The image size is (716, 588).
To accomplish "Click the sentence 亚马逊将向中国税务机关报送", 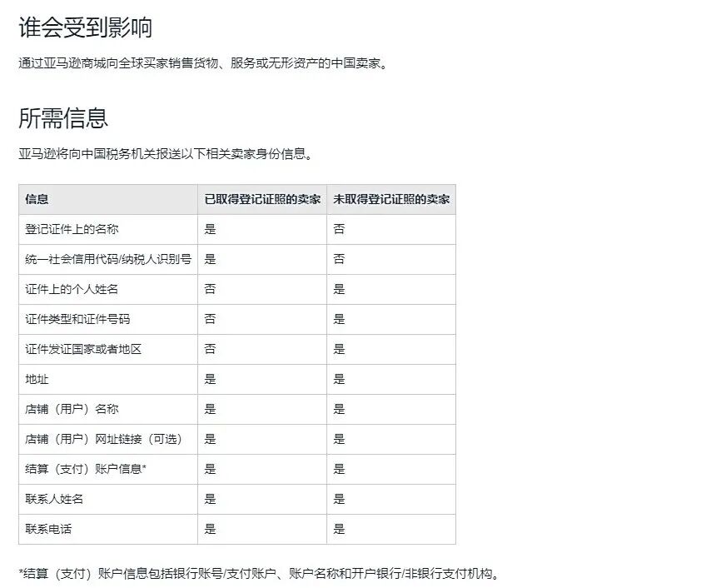I will pos(166,154).
